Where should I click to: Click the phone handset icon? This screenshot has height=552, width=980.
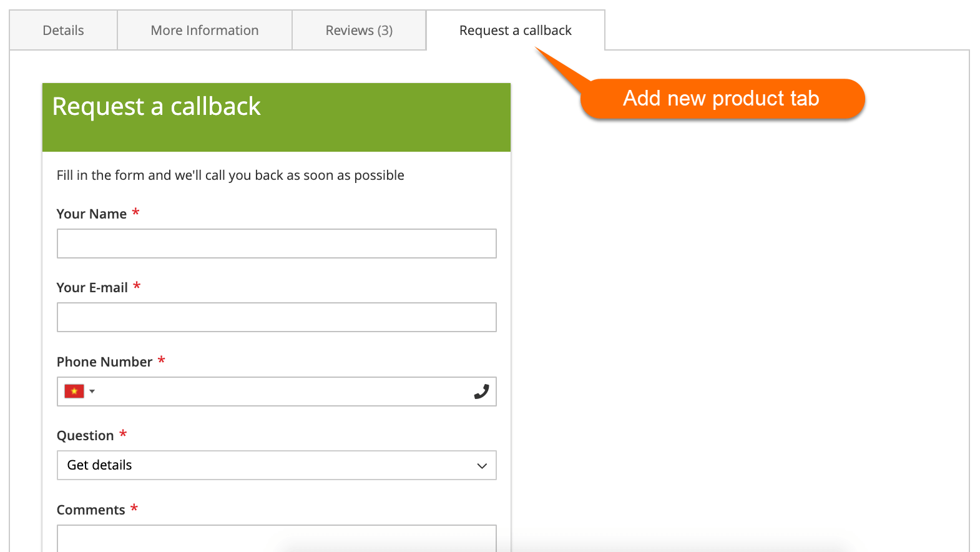pyautogui.click(x=481, y=392)
